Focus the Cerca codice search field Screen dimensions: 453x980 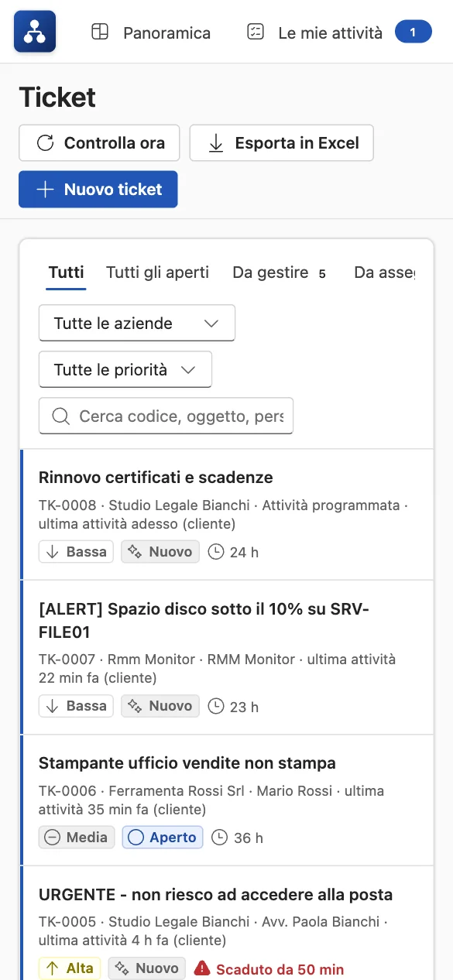tap(166, 416)
